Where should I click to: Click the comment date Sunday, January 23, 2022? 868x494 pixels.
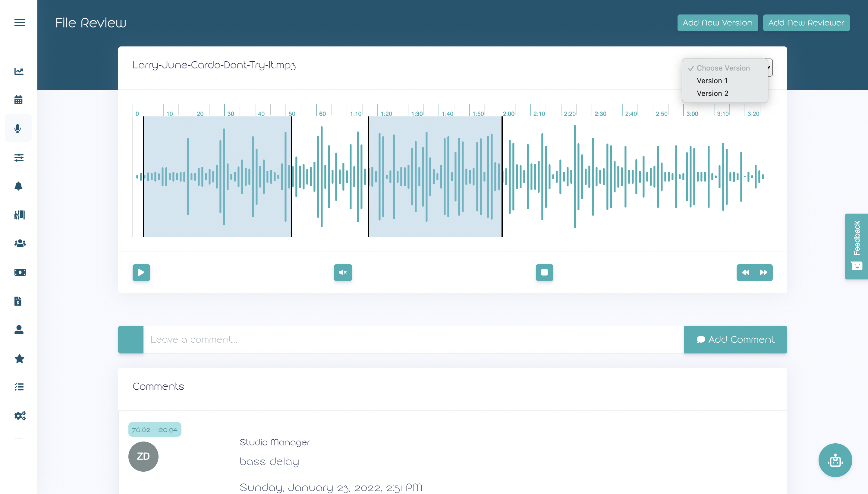click(331, 488)
